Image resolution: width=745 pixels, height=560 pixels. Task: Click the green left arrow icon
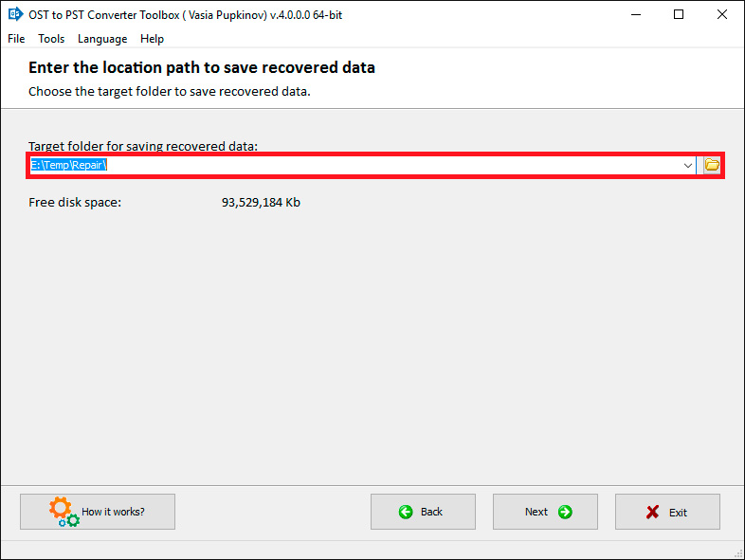406,512
